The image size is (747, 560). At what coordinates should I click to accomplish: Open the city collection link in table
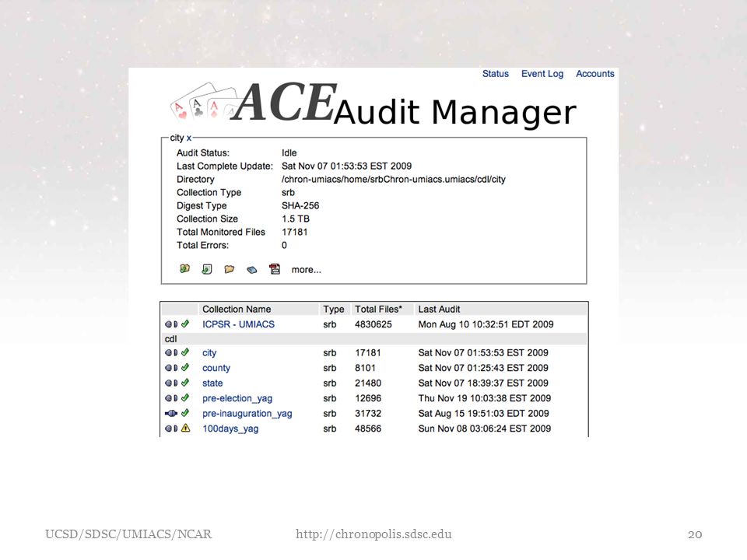coord(209,353)
